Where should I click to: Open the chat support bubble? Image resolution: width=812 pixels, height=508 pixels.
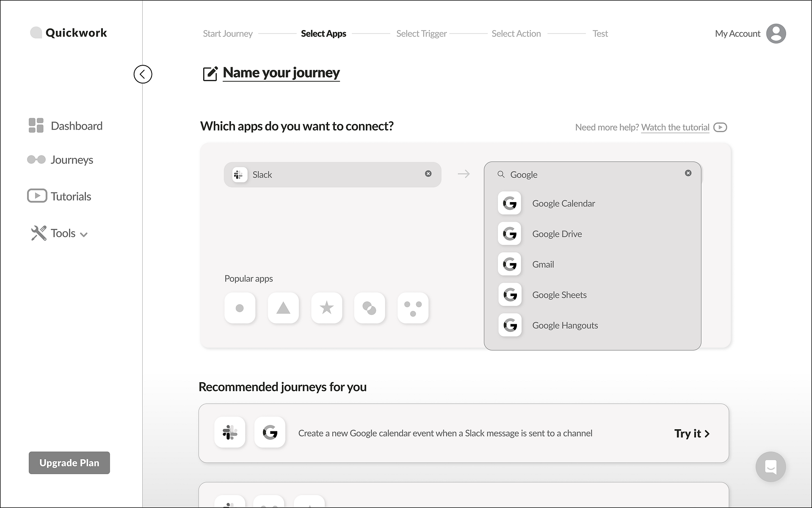[x=771, y=467]
